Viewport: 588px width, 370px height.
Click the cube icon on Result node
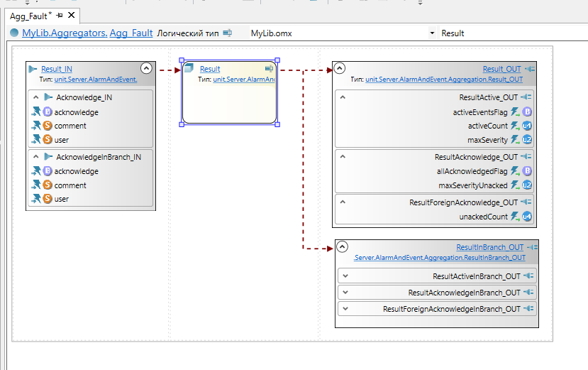point(189,69)
